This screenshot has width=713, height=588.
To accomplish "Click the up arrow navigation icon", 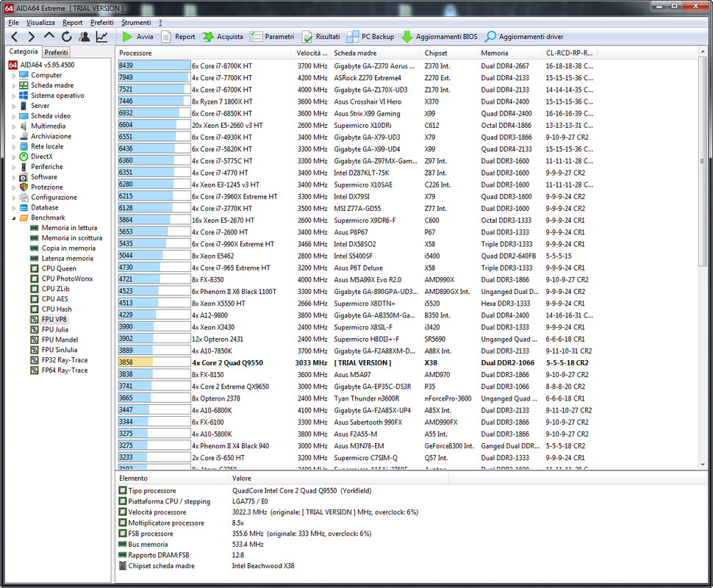I will coord(49,36).
